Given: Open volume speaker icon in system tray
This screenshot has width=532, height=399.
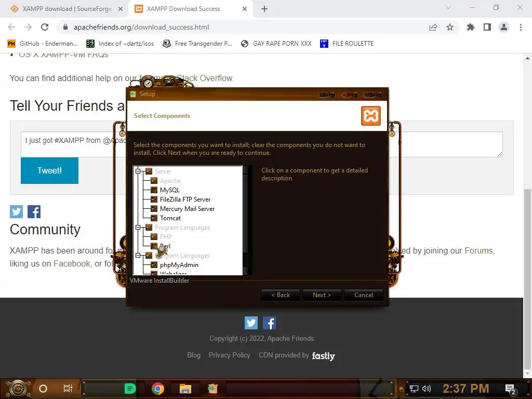Looking at the screenshot, I should click(x=427, y=389).
